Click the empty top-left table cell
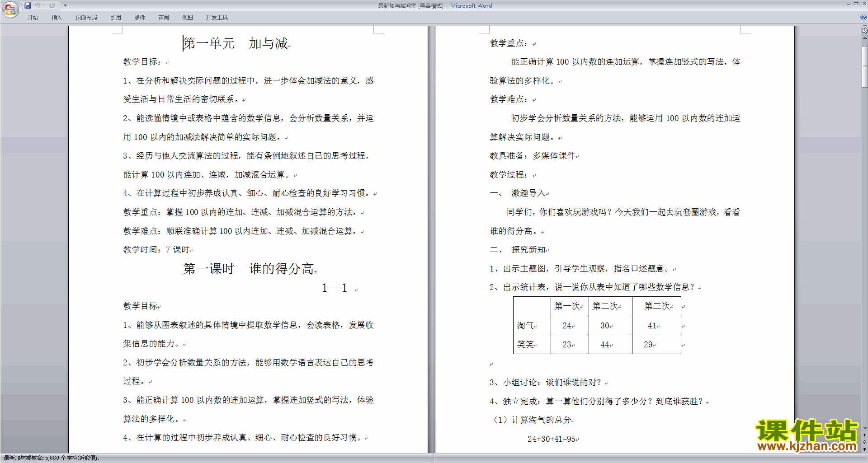The width and height of the screenshot is (868, 463). pos(532,306)
